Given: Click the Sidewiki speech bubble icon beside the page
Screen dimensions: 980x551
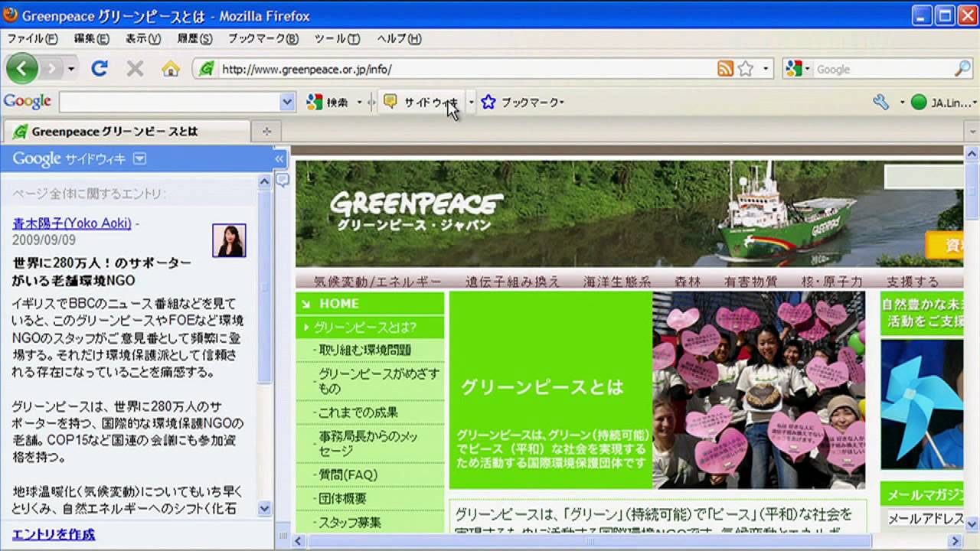Looking at the screenshot, I should (283, 180).
